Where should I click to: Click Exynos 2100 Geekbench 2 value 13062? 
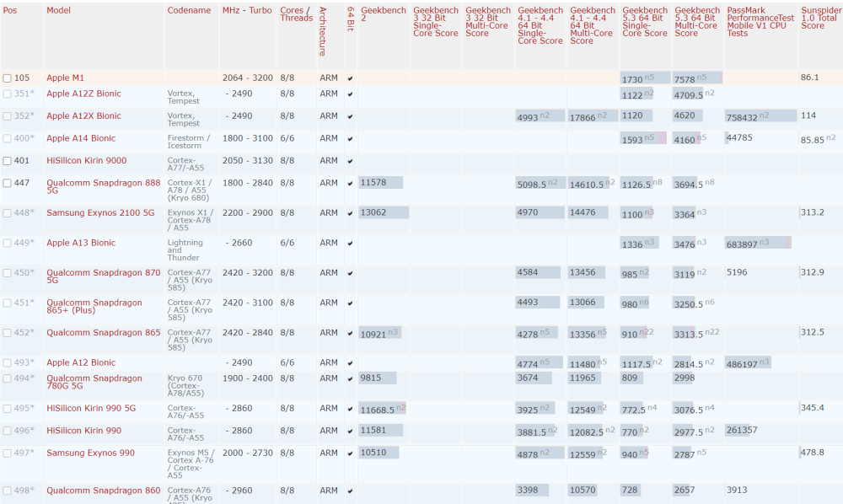click(x=373, y=212)
